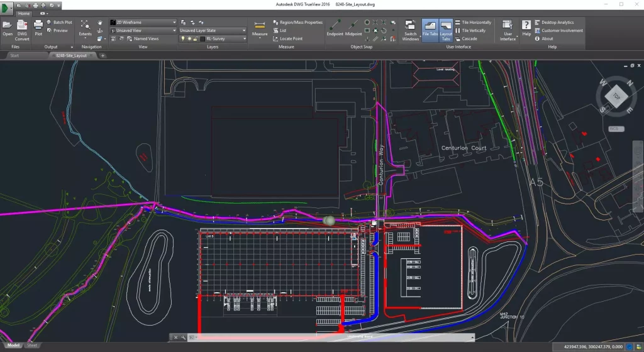Image resolution: width=644 pixels, height=352 pixels.
Task: Toggle Endpoint object snap
Action: (335, 28)
